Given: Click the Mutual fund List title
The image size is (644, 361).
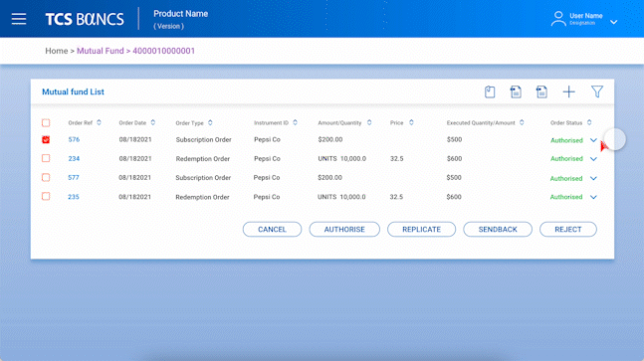Looking at the screenshot, I should 73,91.
